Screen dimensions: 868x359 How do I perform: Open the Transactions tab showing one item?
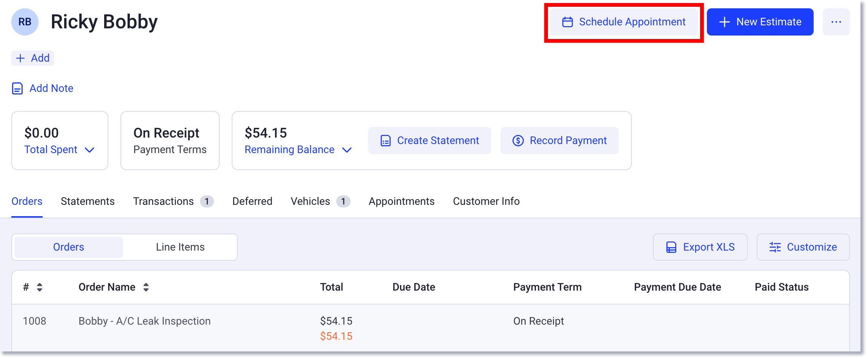163,201
